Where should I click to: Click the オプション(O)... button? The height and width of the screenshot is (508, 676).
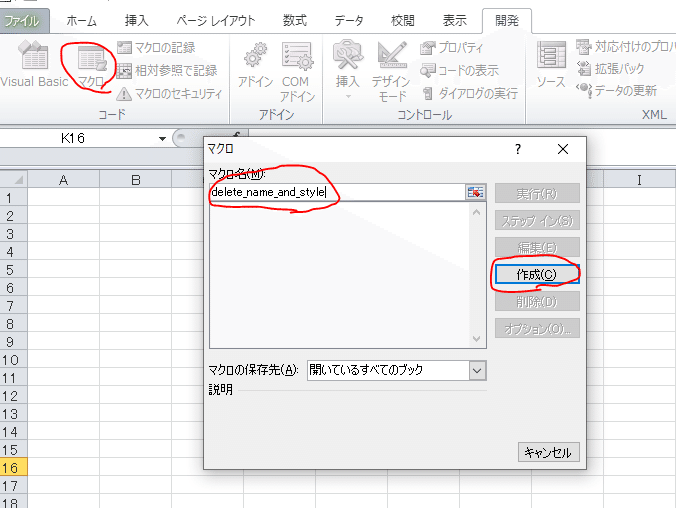537,329
